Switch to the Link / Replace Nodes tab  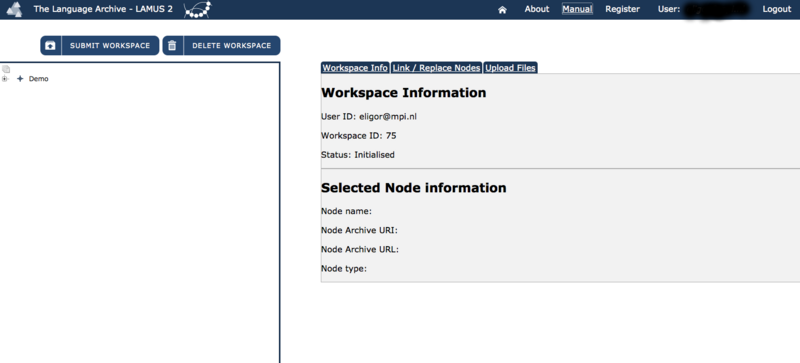pos(436,68)
